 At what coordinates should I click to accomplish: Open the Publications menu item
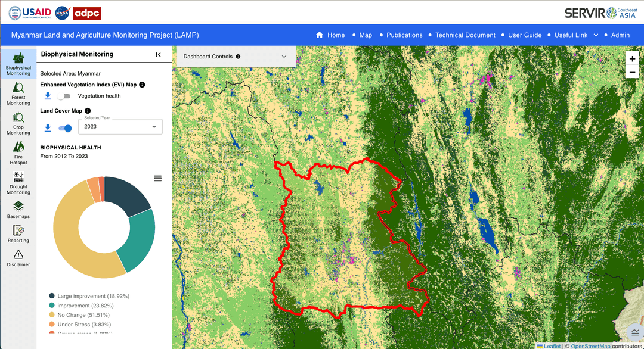[404, 35]
